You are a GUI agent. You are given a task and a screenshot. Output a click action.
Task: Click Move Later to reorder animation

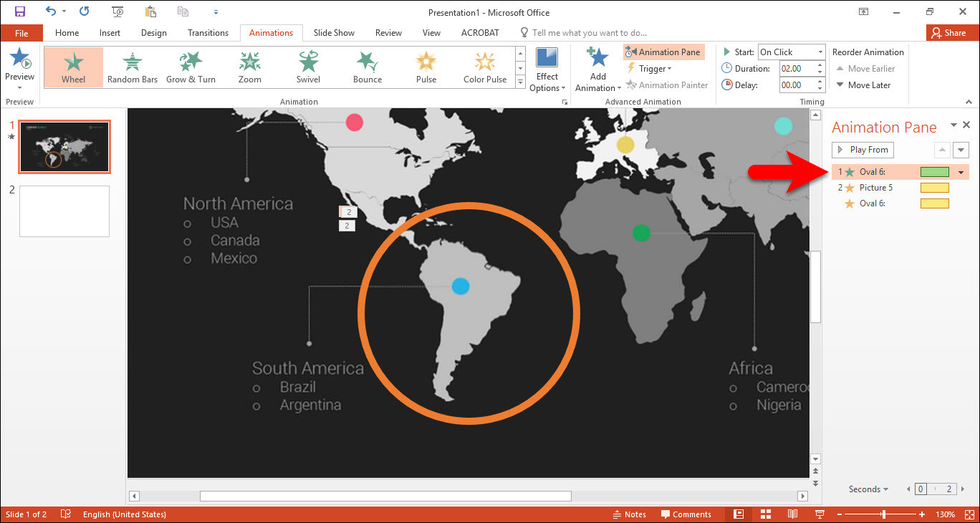point(864,85)
